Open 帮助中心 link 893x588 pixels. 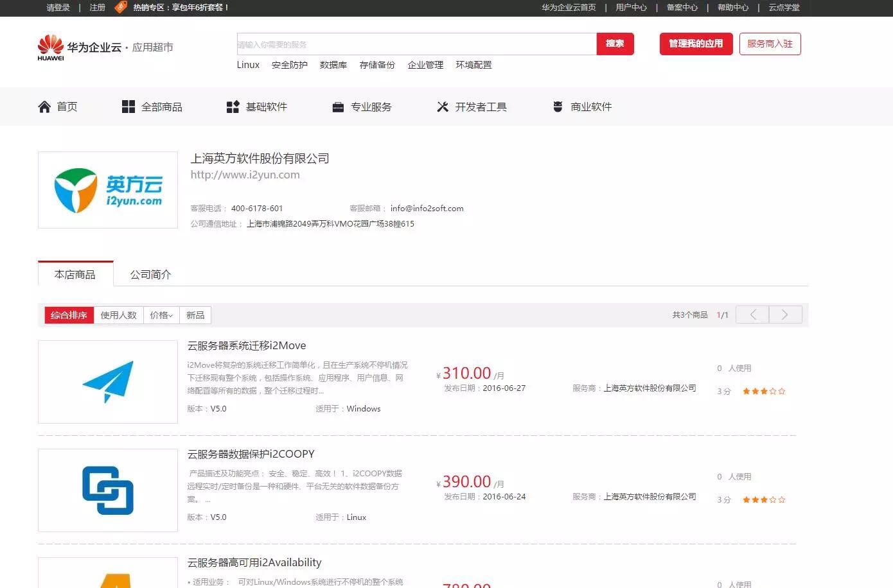click(x=733, y=8)
